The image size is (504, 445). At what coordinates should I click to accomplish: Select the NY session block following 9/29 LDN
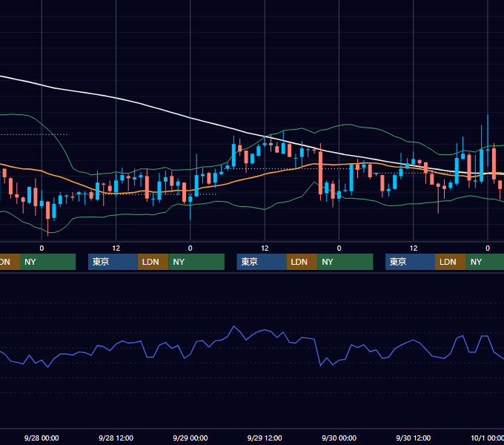[345, 262]
